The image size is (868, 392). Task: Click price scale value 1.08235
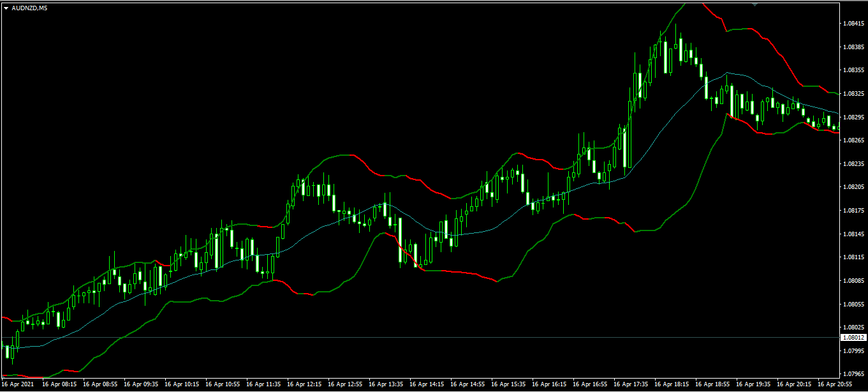[853, 164]
